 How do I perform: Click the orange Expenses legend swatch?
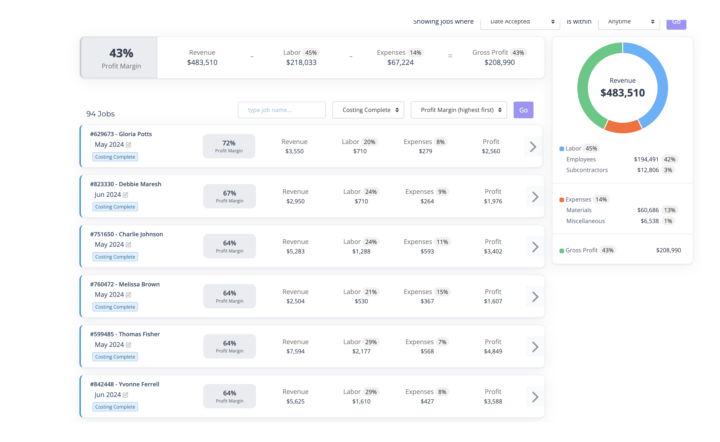(x=562, y=200)
